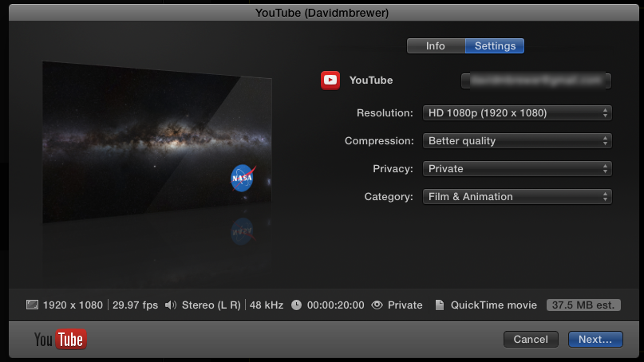Click the privacy eye icon
This screenshot has width=644, height=362.
tap(377, 305)
